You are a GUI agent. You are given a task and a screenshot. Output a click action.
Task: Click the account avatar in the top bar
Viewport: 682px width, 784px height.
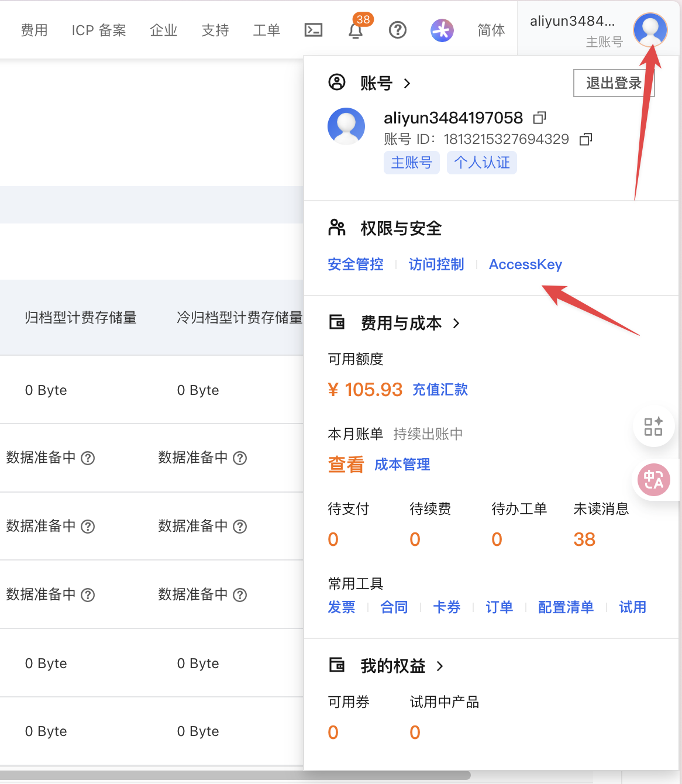[650, 30]
